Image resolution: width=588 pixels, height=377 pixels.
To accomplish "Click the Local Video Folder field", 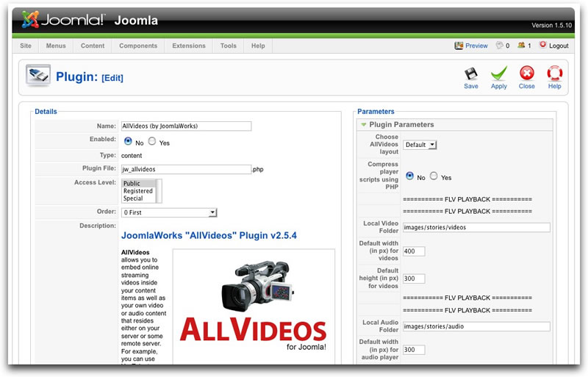I will point(476,227).
